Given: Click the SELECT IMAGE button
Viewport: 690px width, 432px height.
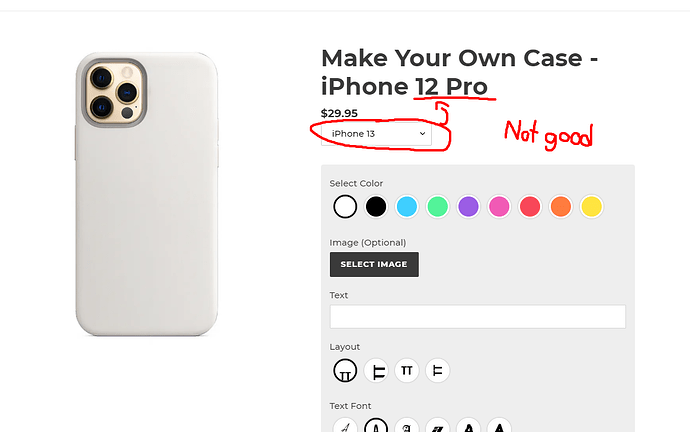Looking at the screenshot, I should [374, 264].
